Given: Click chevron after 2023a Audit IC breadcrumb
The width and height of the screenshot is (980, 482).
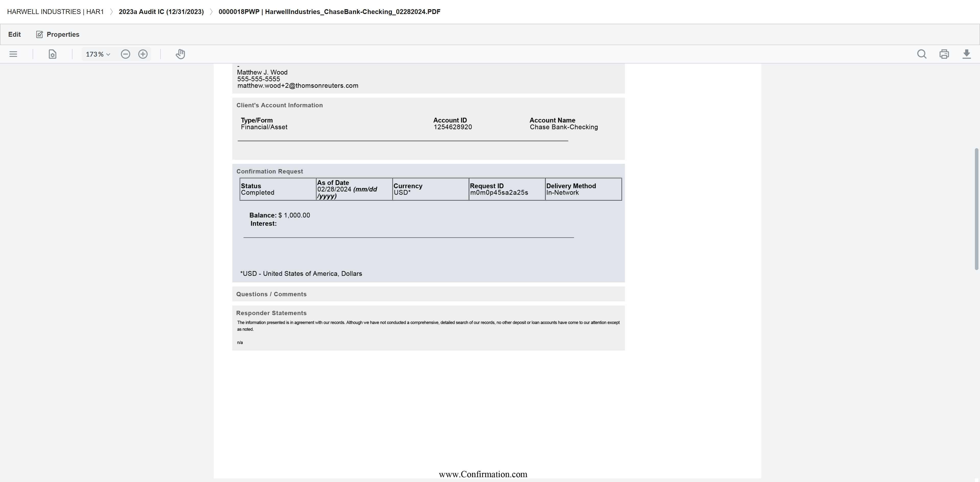Looking at the screenshot, I should coord(211,12).
